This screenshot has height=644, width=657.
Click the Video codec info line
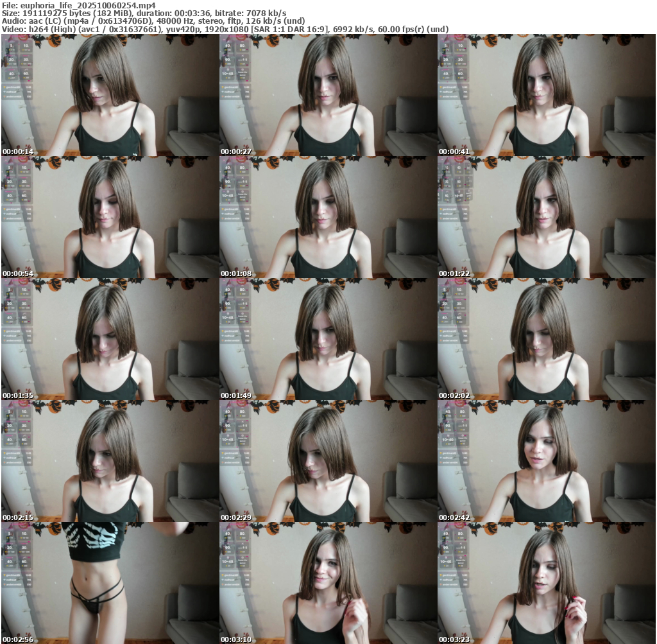[x=225, y=29]
